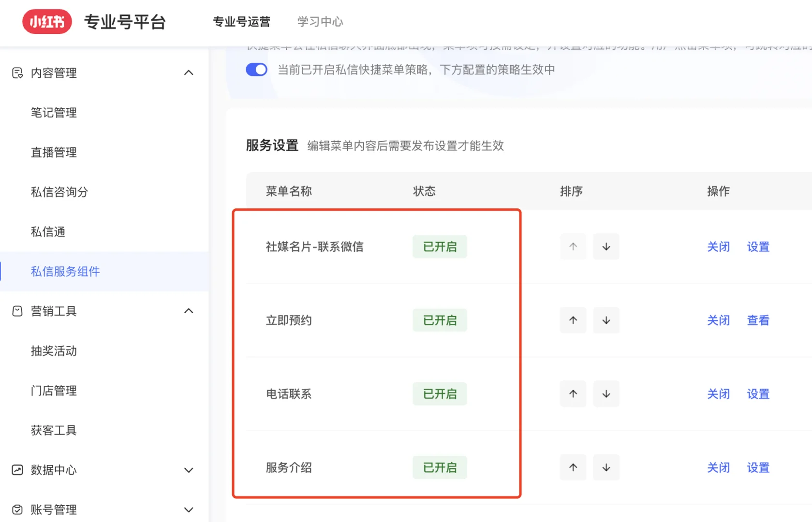Disable the 私信快捷菜单策略 toggle switch
This screenshot has height=522, width=812.
[256, 69]
